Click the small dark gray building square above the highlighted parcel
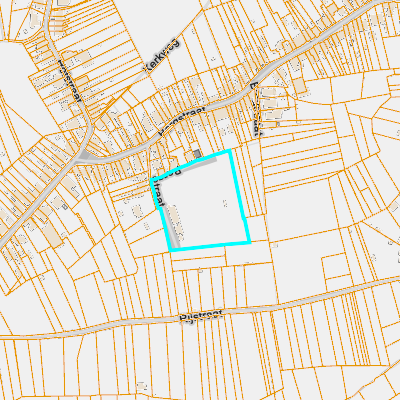This screenshot has width=400, height=400. pyautogui.click(x=197, y=154)
